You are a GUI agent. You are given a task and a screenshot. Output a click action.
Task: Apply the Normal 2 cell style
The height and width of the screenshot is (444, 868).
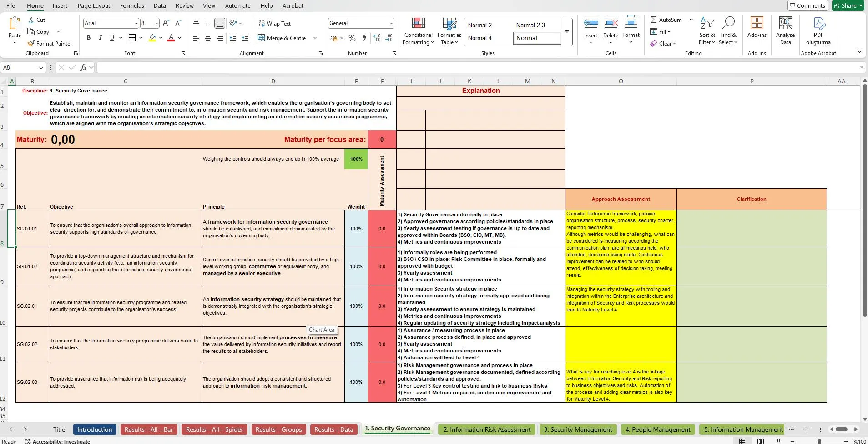click(480, 25)
